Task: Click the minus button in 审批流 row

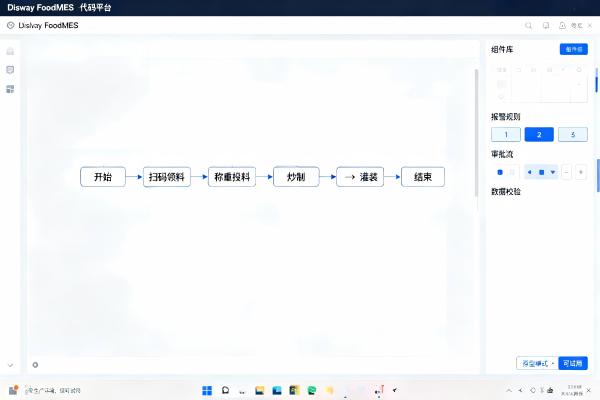Action: pos(567,172)
